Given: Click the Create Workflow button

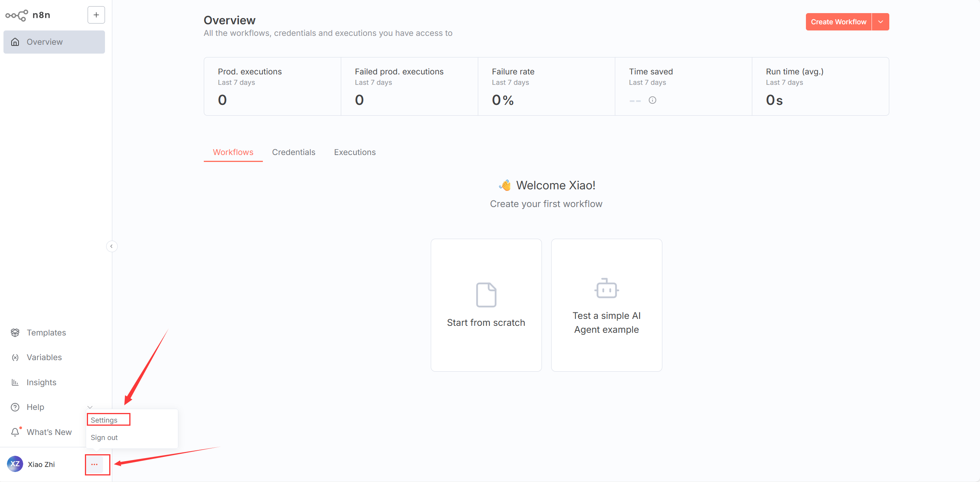Looking at the screenshot, I should coord(838,22).
